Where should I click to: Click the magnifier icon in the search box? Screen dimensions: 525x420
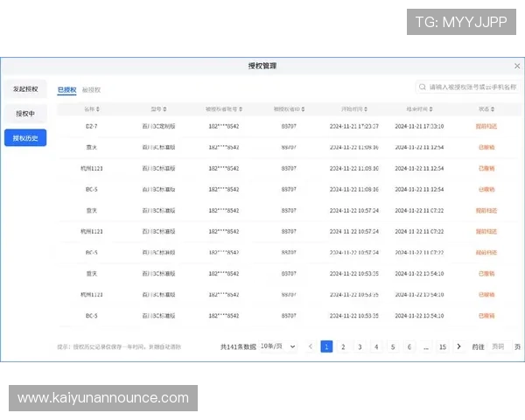(x=423, y=87)
